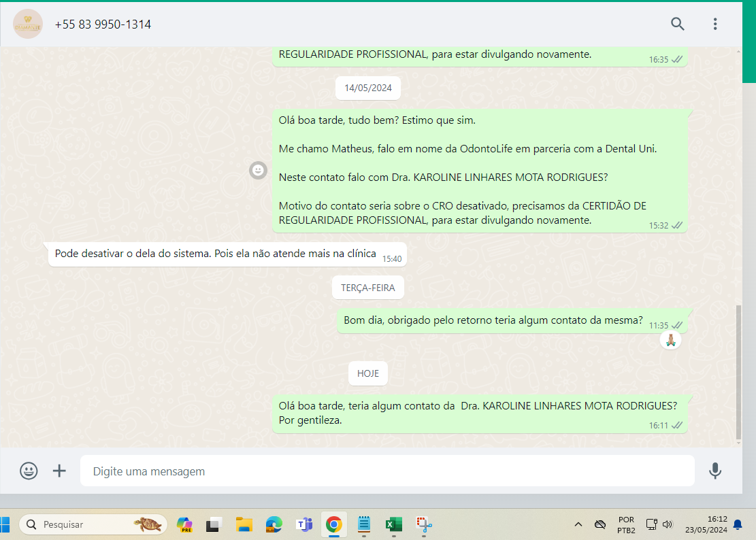Click the scrollbar up arrow
The height and width of the screenshot is (540, 756).
[738, 51]
